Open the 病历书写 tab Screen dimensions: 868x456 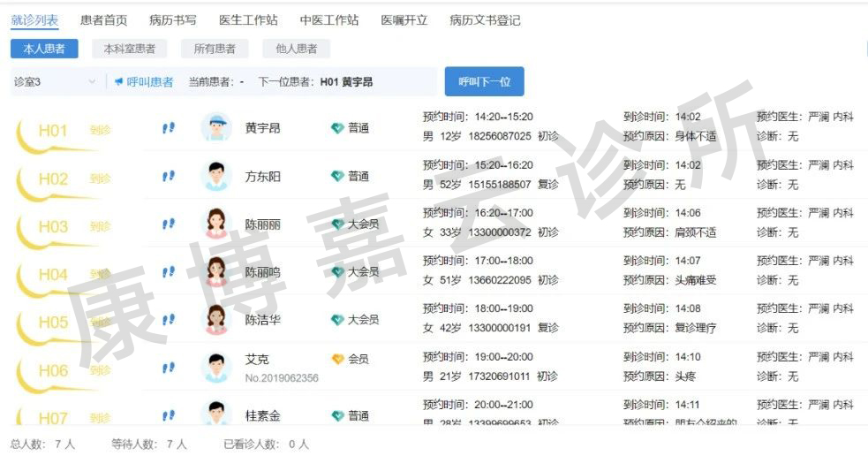click(x=173, y=19)
